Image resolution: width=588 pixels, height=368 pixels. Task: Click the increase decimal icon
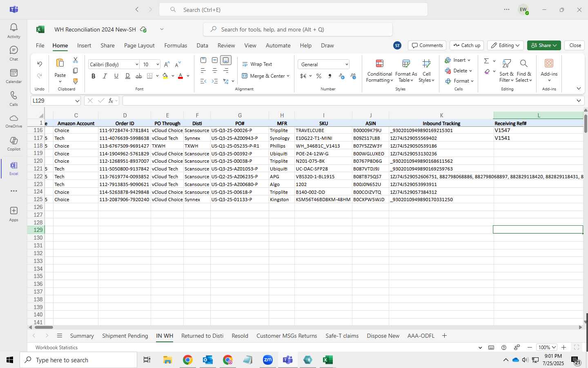(x=342, y=76)
